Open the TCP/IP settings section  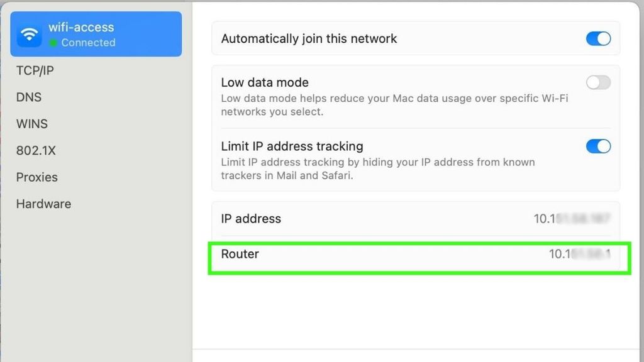tap(33, 70)
